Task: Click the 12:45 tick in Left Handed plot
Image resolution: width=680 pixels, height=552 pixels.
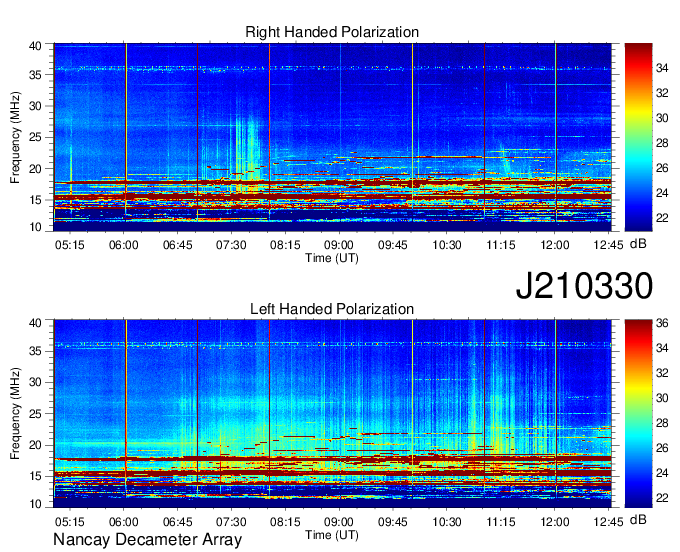Action: pyautogui.click(x=608, y=522)
